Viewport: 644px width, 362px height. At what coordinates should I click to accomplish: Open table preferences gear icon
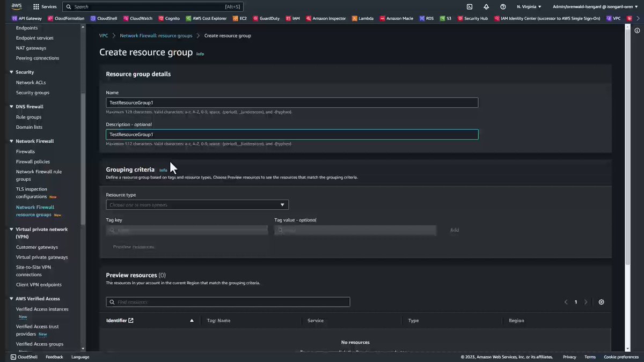point(601,302)
